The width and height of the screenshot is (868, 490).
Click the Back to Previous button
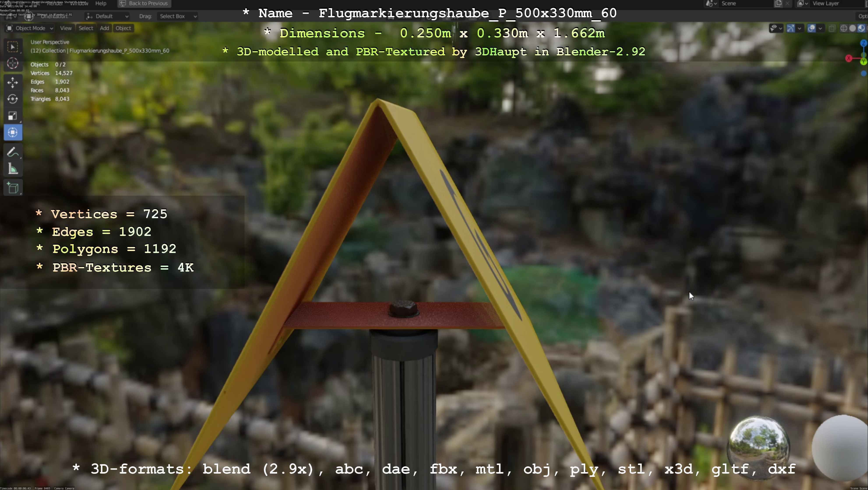point(144,3)
